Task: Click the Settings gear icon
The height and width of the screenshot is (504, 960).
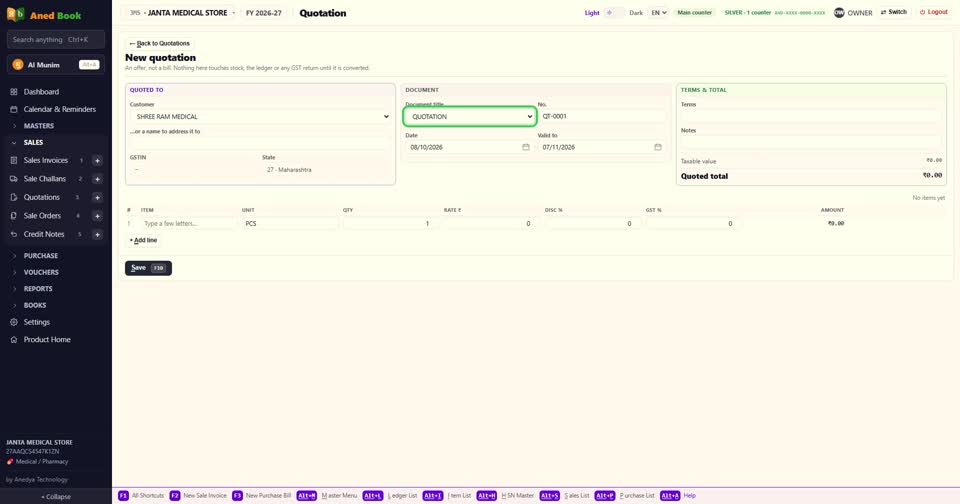Action: (x=13, y=322)
